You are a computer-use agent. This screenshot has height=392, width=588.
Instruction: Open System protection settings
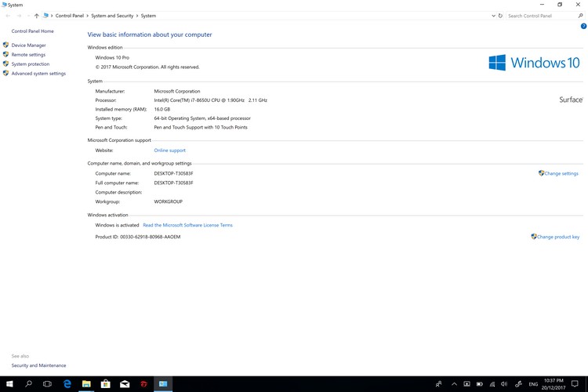[x=31, y=64]
